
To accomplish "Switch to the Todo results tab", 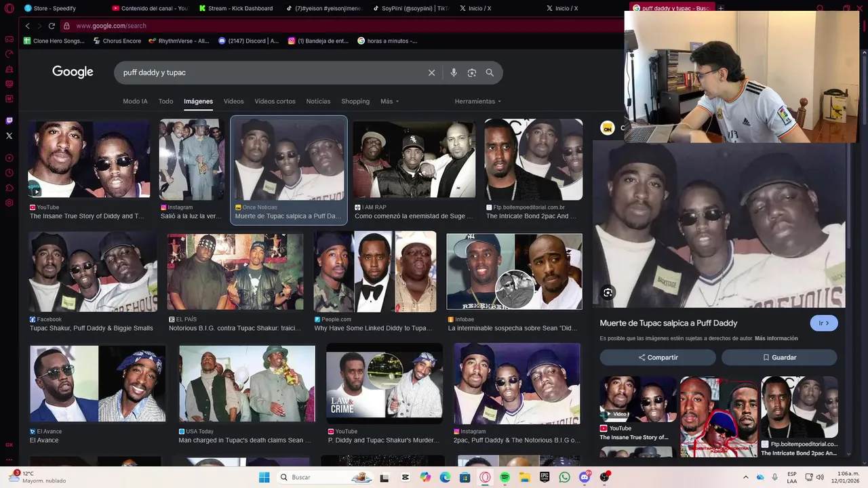I will pos(165,101).
